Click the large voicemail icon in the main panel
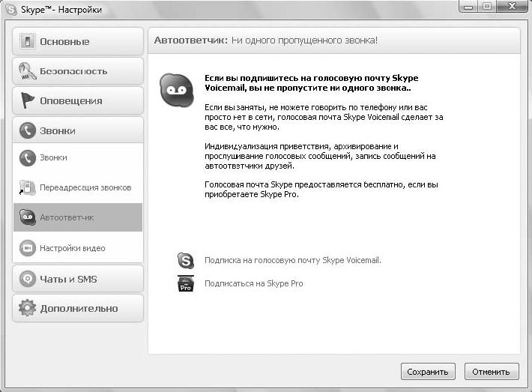 point(176,90)
